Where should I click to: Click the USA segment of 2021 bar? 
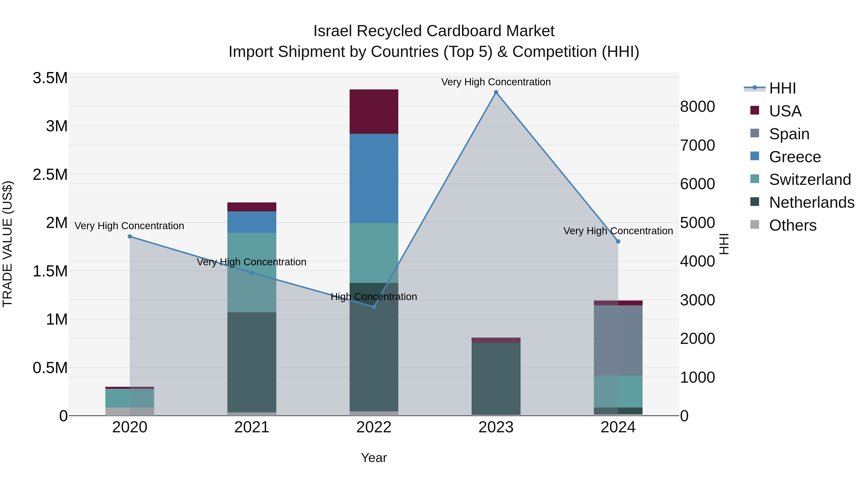pos(252,207)
